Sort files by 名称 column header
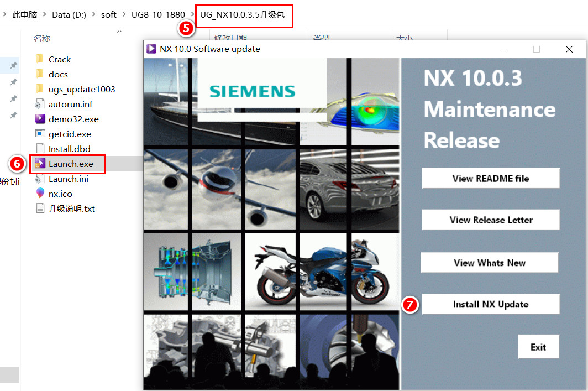The image size is (588, 391). 42,38
